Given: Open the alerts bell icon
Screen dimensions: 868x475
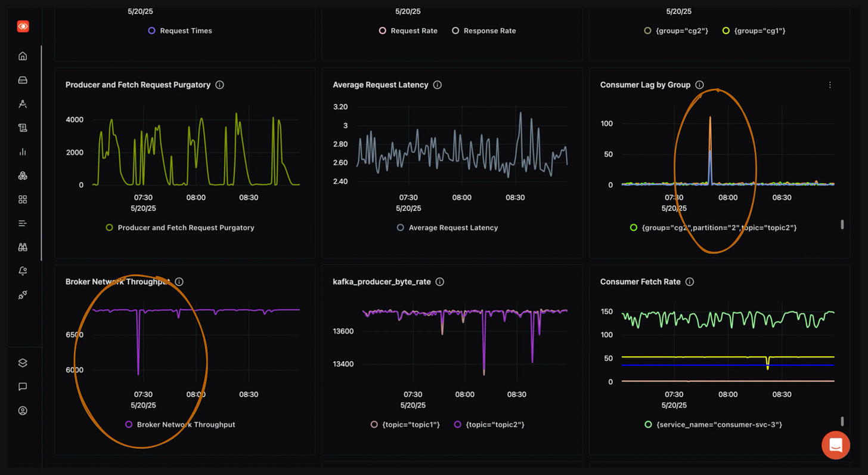Looking at the screenshot, I should [23, 270].
